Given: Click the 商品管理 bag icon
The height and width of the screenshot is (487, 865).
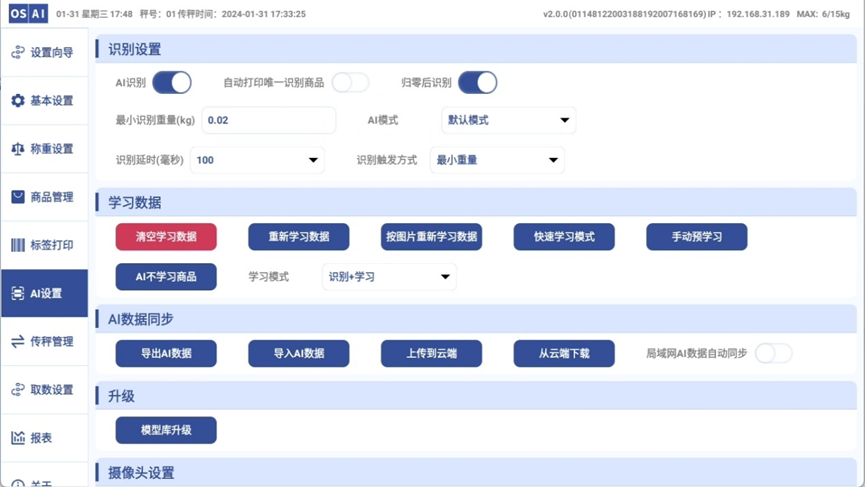Looking at the screenshot, I should click(x=18, y=197).
